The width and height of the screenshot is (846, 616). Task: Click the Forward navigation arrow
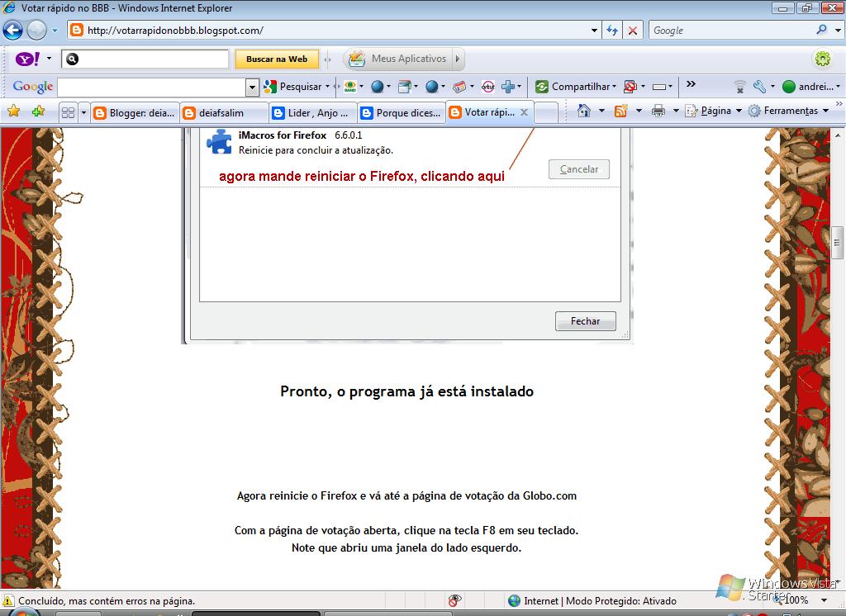click(36, 31)
